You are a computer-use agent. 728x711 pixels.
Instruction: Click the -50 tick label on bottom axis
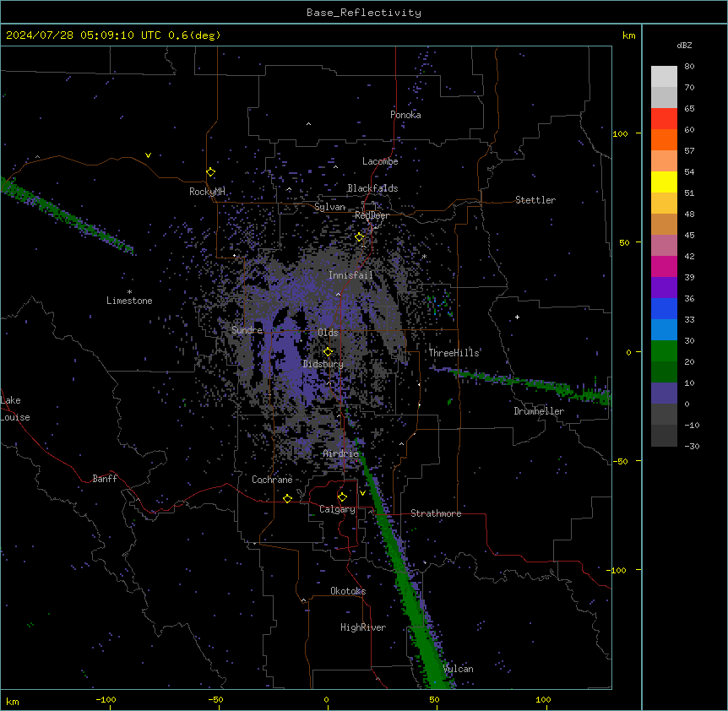(215, 699)
